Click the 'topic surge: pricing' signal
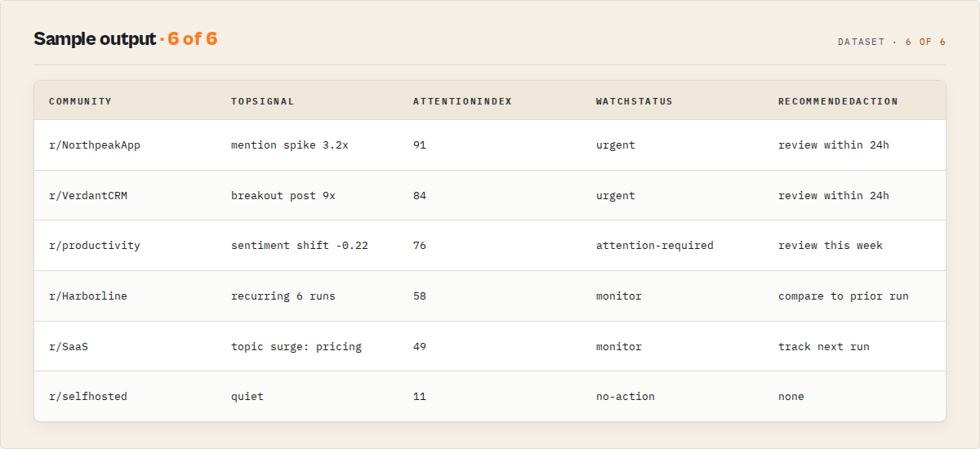This screenshot has height=449, width=980. (x=296, y=347)
